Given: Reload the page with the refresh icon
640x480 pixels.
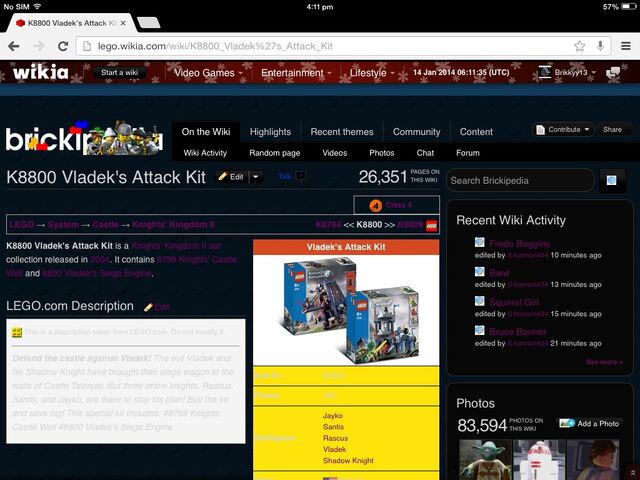Looking at the screenshot, I should (x=63, y=46).
